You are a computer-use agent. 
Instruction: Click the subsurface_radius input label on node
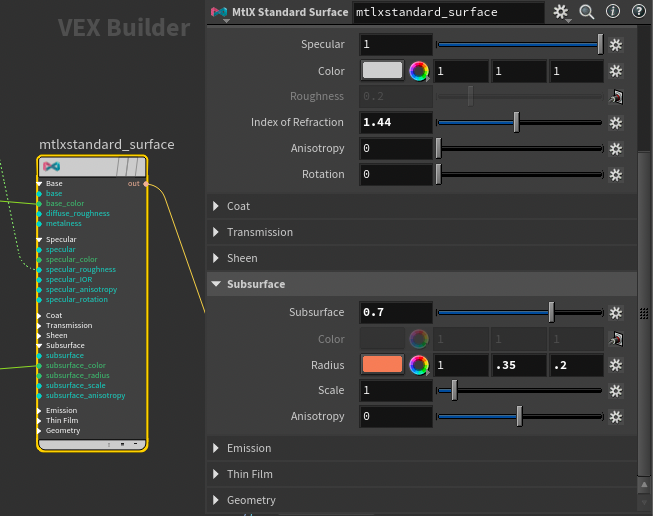click(x=77, y=376)
